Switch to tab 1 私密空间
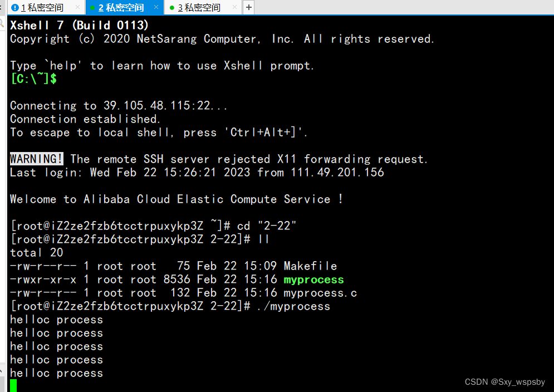 [45, 8]
